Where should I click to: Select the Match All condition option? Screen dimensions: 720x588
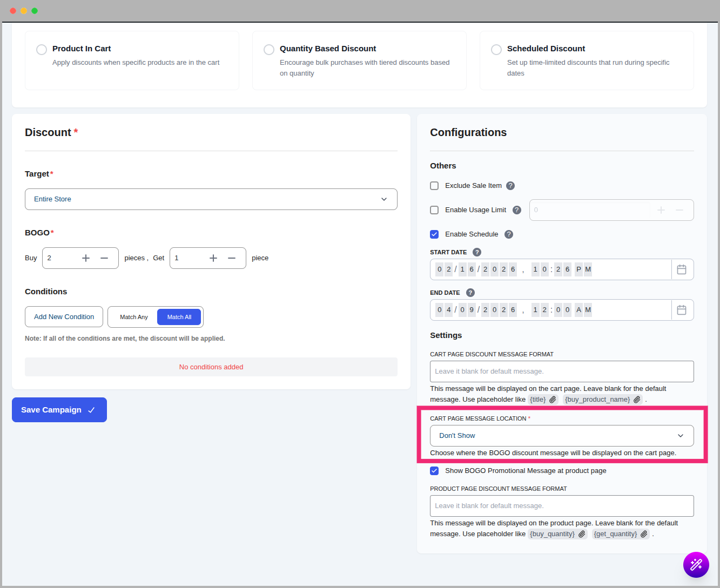tap(179, 317)
